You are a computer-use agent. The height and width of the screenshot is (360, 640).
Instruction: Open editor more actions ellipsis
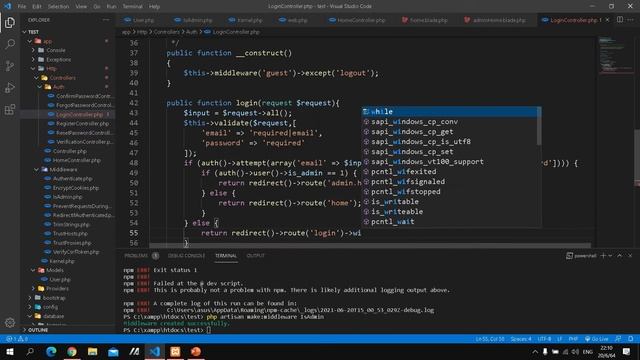pos(631,20)
